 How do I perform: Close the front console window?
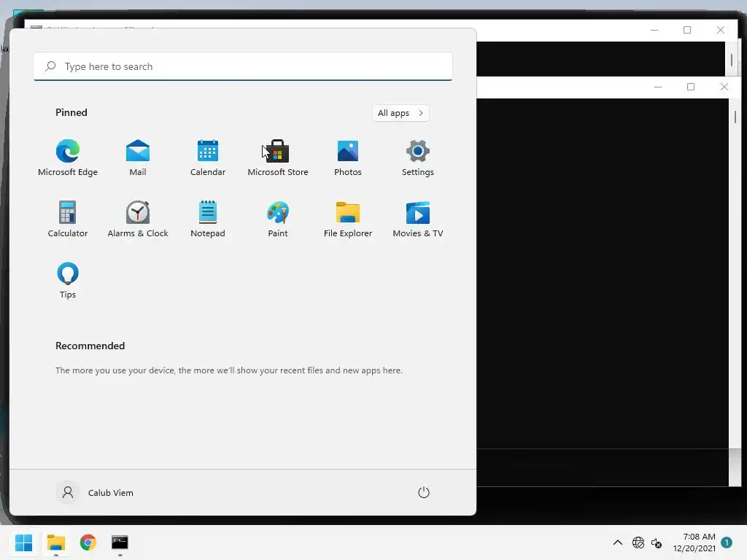(x=724, y=87)
